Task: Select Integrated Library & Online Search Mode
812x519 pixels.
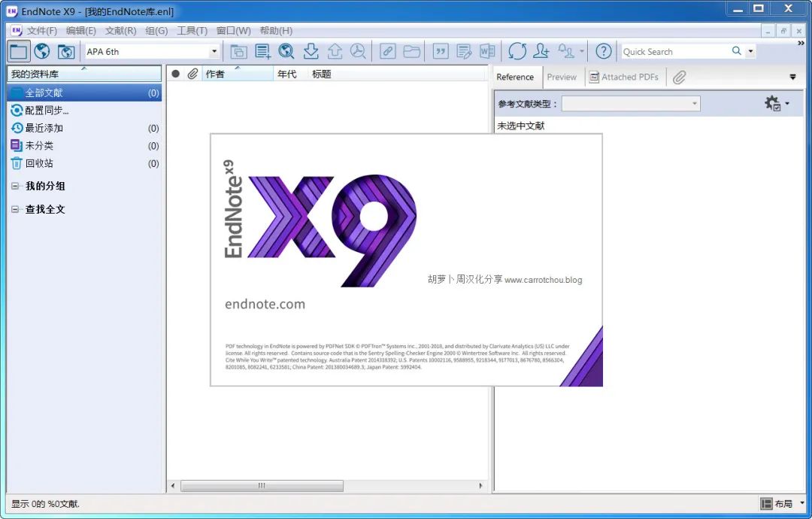Action: tap(65, 51)
